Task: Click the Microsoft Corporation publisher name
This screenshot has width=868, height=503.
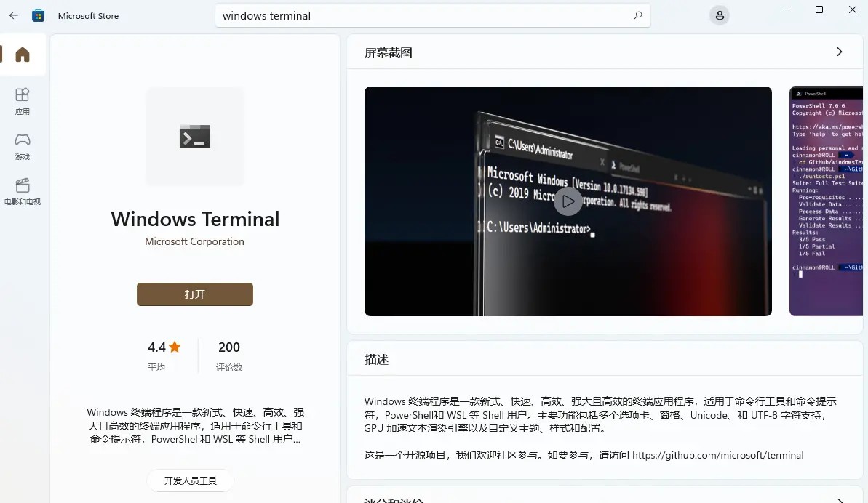Action: [194, 241]
